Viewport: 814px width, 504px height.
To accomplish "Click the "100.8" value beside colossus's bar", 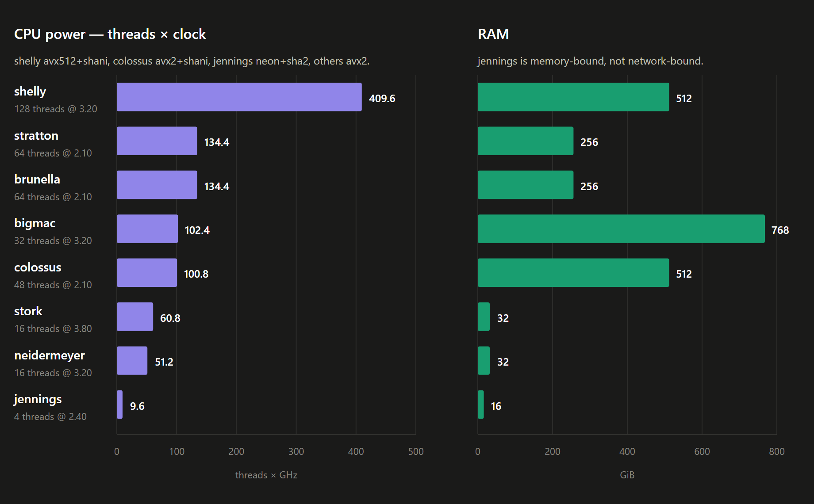I will click(196, 274).
